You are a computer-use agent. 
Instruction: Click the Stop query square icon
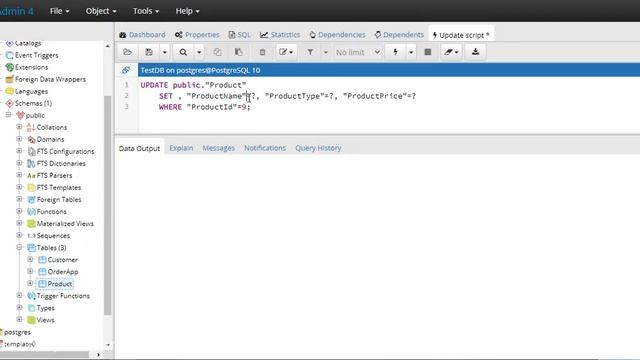tap(428, 52)
